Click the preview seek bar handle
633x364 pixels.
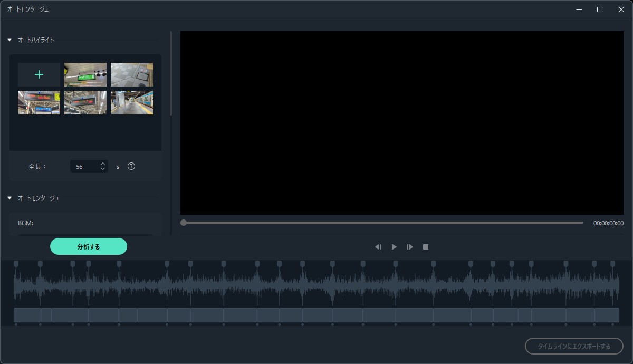point(184,223)
